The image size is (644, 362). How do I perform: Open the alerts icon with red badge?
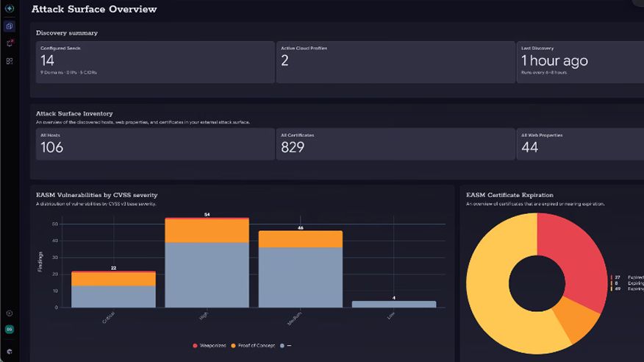click(10, 43)
